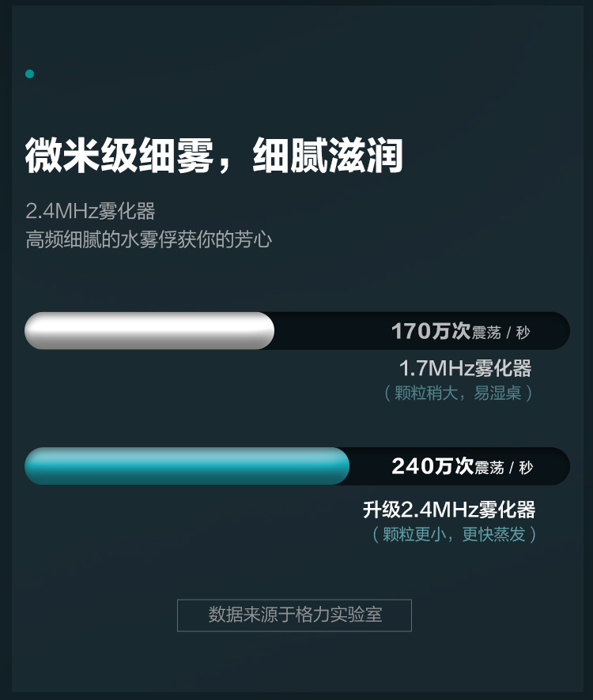Click the 高频细腻的水雾俘获你的芳心 line
Image resolution: width=593 pixels, height=700 pixels.
149,239
